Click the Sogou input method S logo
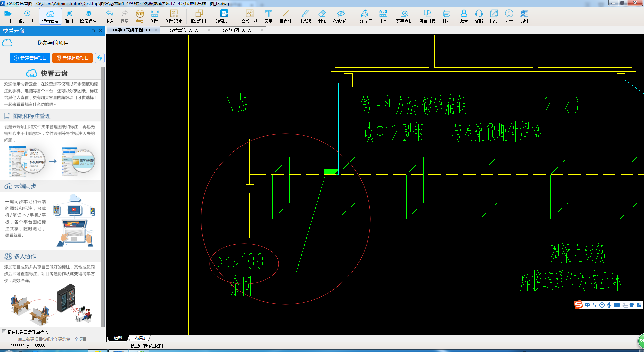This screenshot has width=644, height=352. click(x=578, y=305)
